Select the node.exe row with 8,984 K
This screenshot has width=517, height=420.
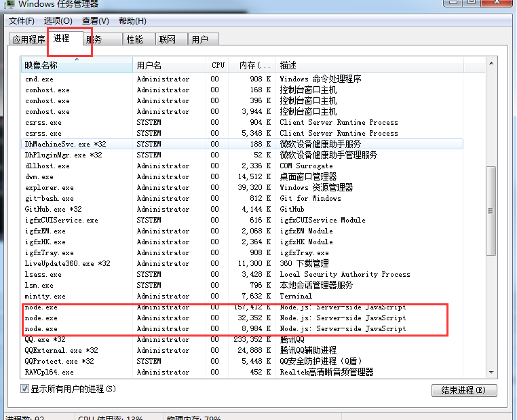(x=242, y=329)
